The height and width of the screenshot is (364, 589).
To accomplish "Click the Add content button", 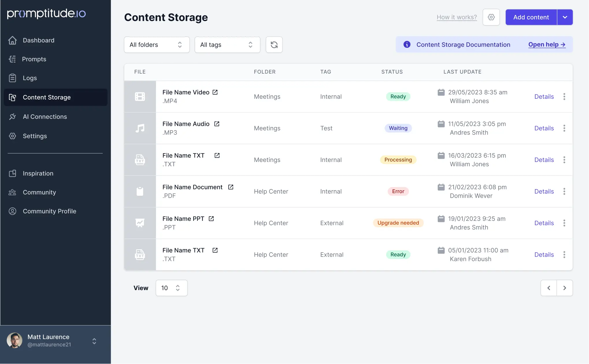I will tap(531, 17).
